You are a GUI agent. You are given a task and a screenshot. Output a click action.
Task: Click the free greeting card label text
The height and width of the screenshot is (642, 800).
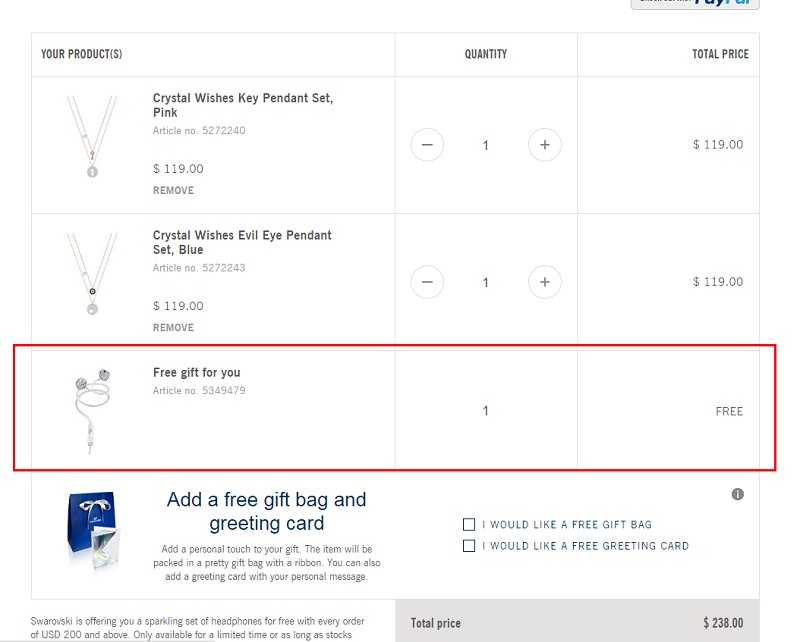tap(585, 546)
